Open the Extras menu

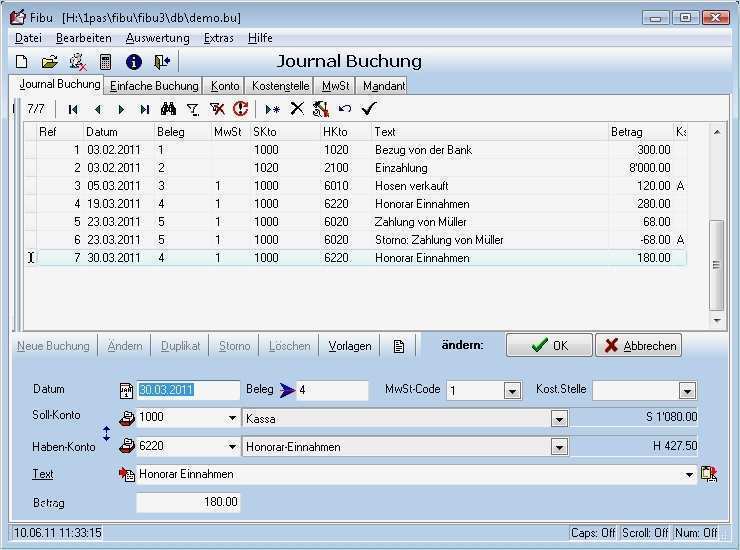point(219,38)
